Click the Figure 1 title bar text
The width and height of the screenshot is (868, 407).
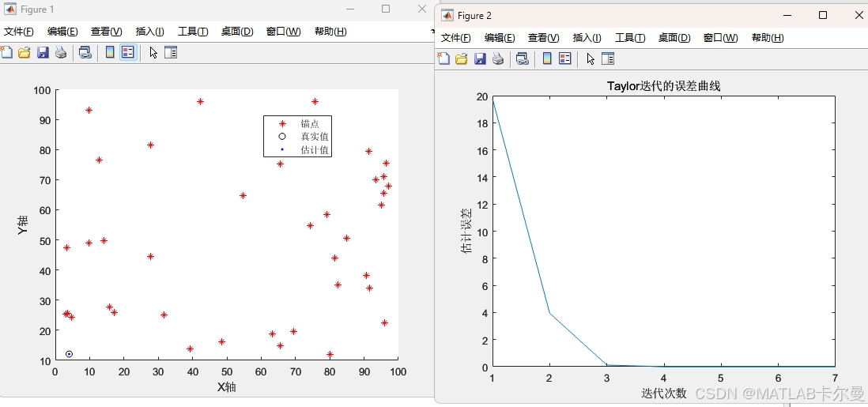pos(38,9)
